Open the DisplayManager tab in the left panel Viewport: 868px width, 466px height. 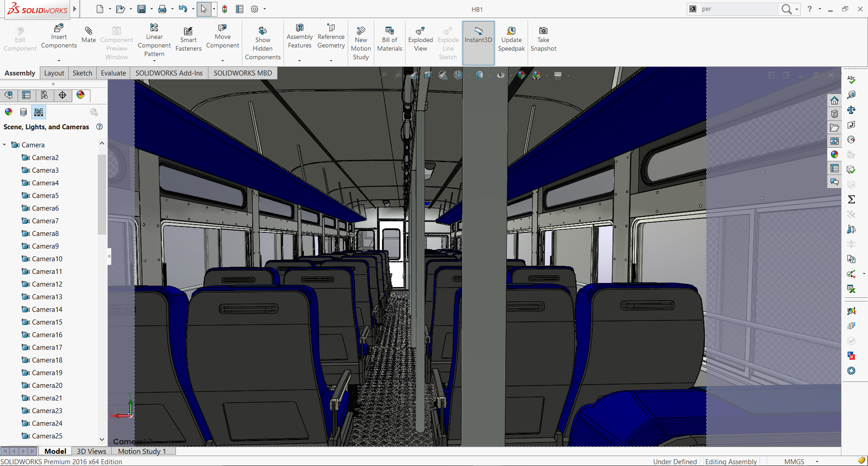click(x=80, y=95)
